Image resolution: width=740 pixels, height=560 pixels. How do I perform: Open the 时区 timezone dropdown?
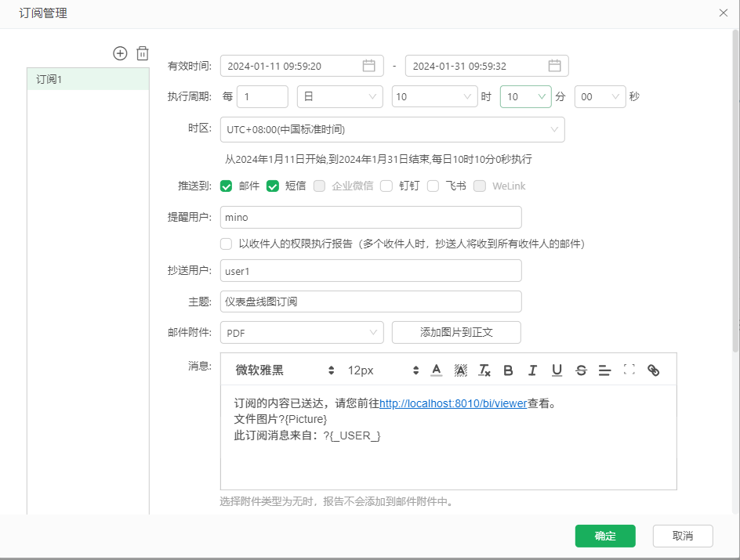pyautogui.click(x=390, y=129)
